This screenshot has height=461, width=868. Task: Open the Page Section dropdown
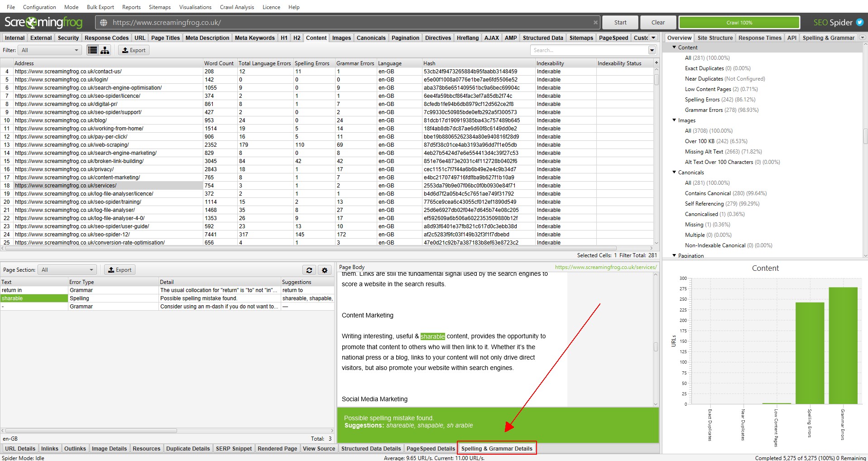point(67,269)
